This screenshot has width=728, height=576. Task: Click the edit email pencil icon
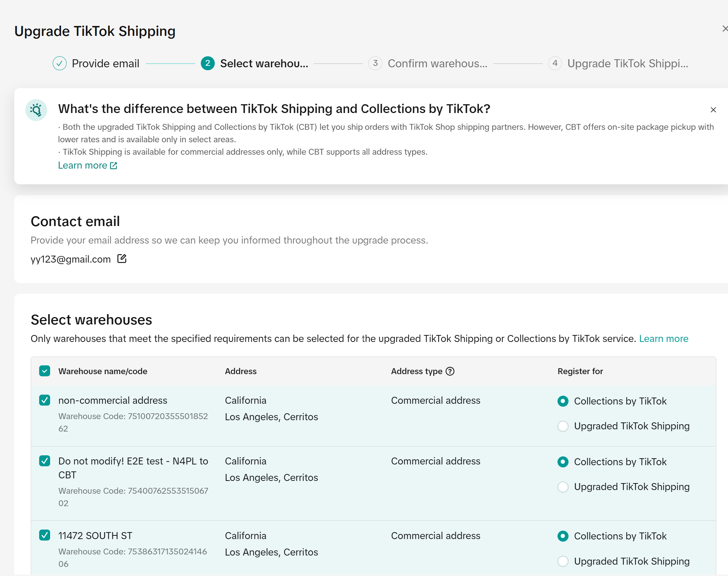click(122, 259)
